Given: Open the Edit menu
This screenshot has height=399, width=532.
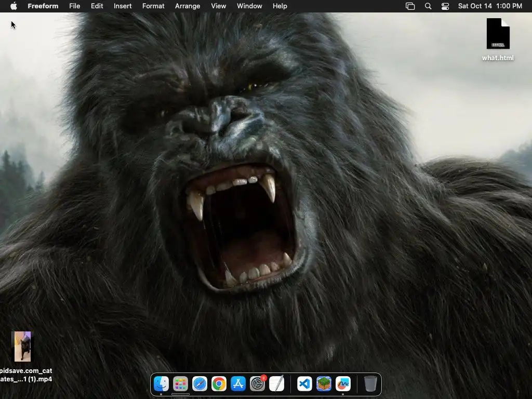Looking at the screenshot, I should tap(97, 6).
